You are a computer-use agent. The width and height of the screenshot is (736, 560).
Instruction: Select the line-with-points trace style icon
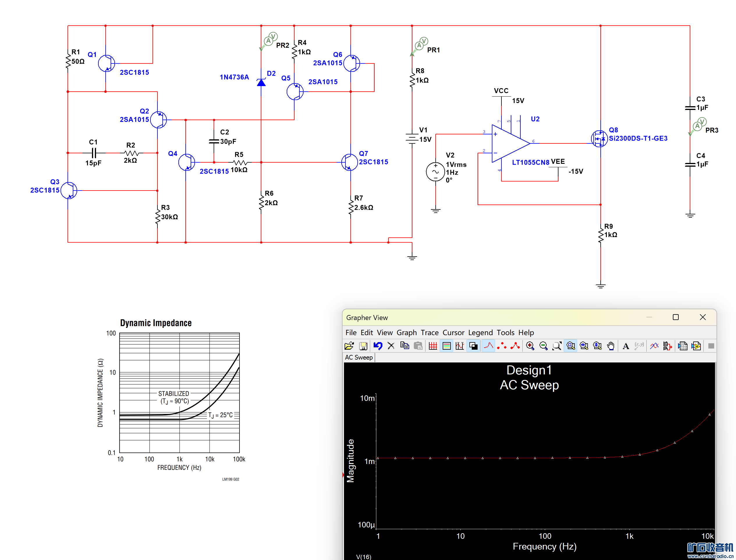point(515,346)
